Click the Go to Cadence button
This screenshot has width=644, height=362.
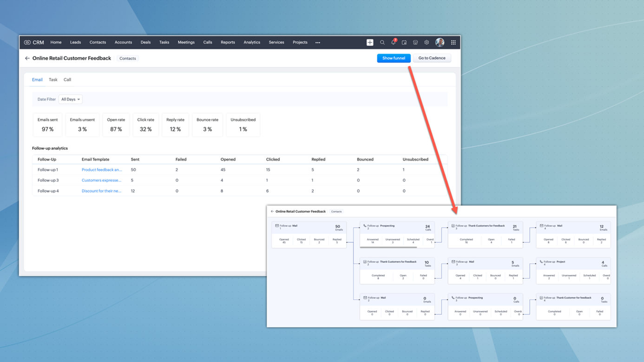coord(432,58)
